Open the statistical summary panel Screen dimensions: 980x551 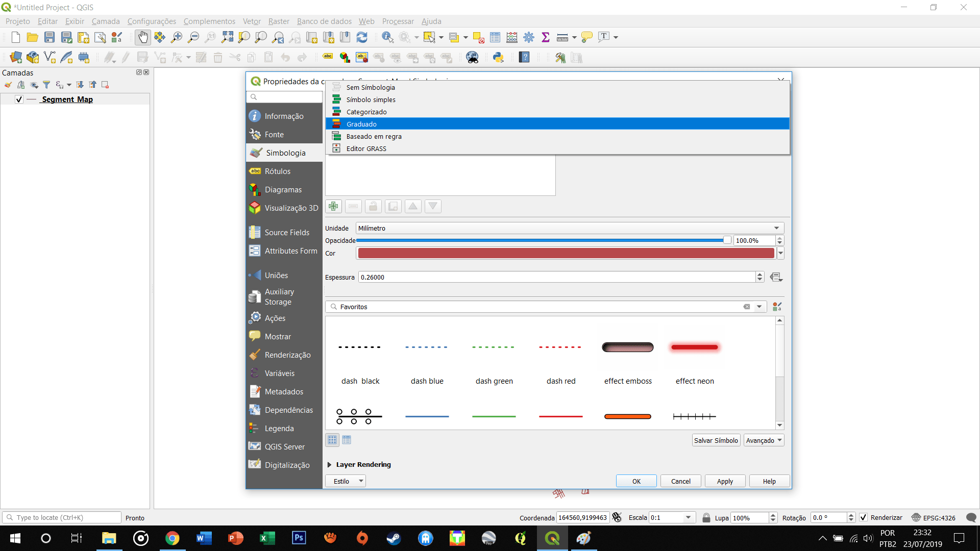click(546, 37)
